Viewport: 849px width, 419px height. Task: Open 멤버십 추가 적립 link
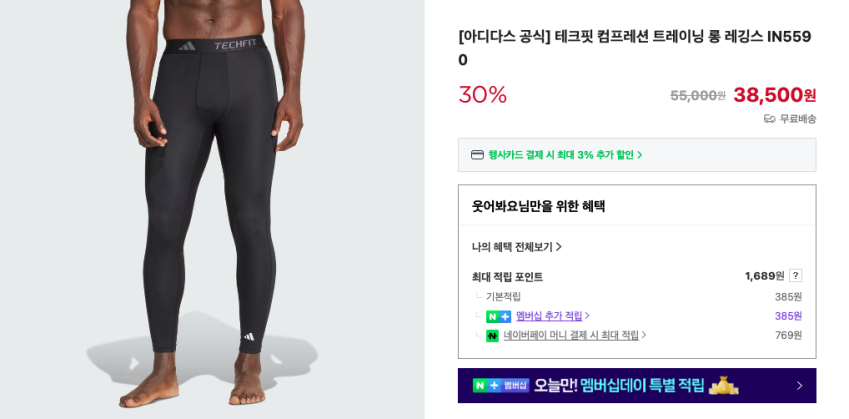tap(549, 316)
